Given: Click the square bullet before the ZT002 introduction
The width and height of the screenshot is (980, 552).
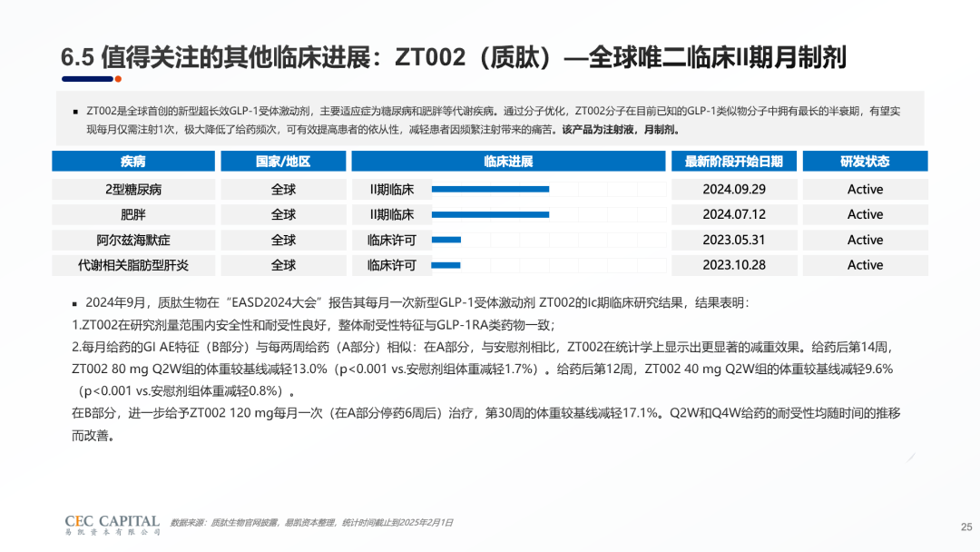Looking at the screenshot, I should click(x=74, y=111).
